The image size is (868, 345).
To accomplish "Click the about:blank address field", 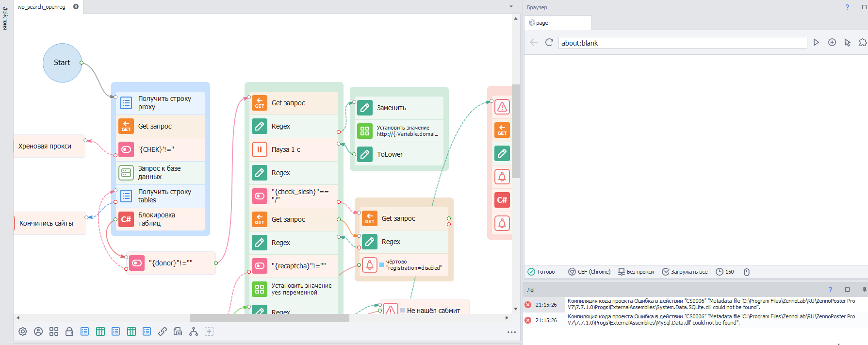I will click(682, 43).
